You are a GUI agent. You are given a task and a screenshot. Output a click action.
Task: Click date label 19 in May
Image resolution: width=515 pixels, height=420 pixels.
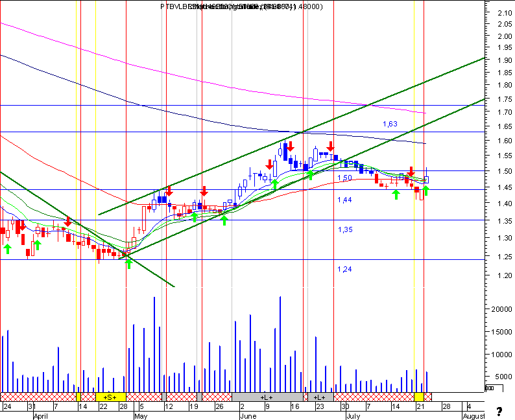194,406
